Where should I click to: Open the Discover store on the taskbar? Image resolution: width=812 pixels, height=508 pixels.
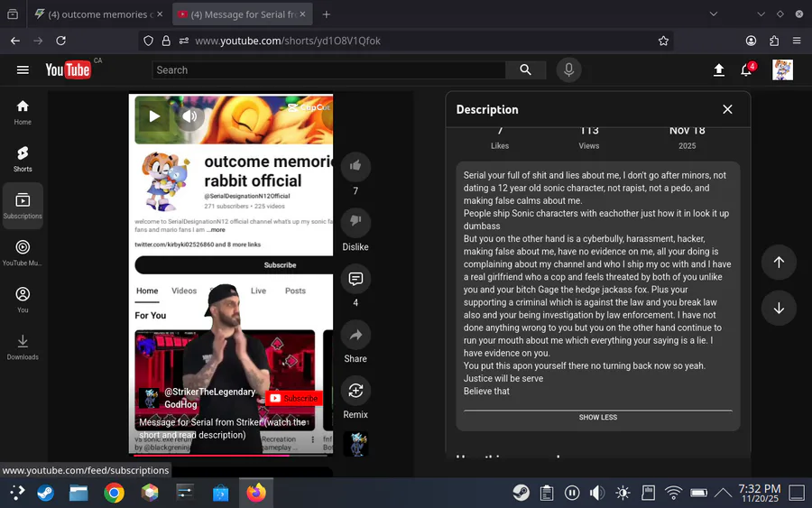click(221, 493)
